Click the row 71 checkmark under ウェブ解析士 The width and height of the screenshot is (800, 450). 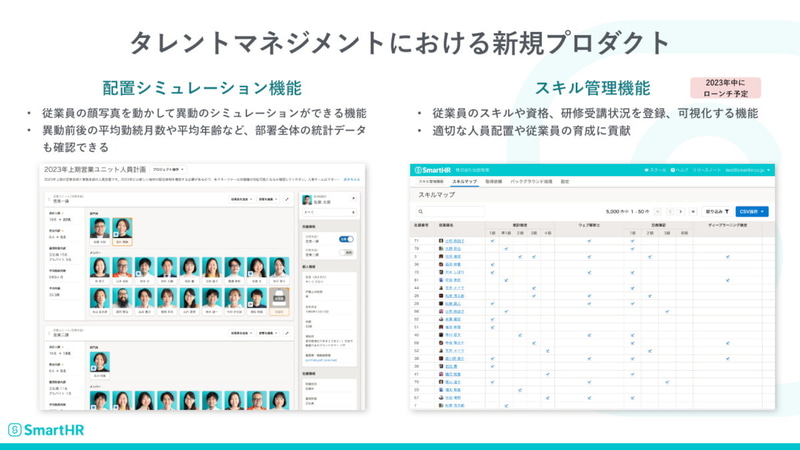589,241
